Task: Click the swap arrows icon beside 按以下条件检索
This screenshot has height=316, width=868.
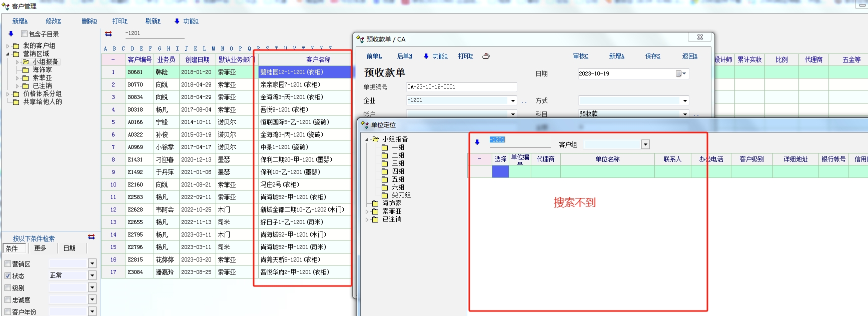Action: tap(92, 237)
